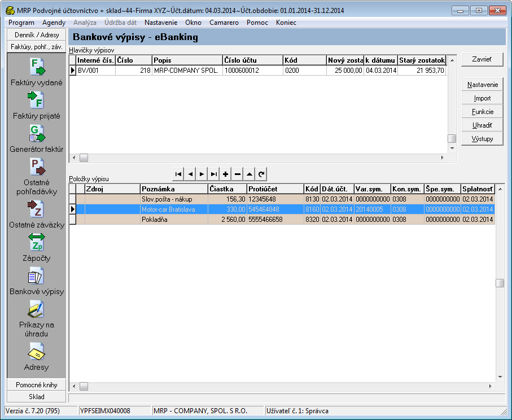
Task: Open Sklad sidebar section
Action: click(x=37, y=396)
